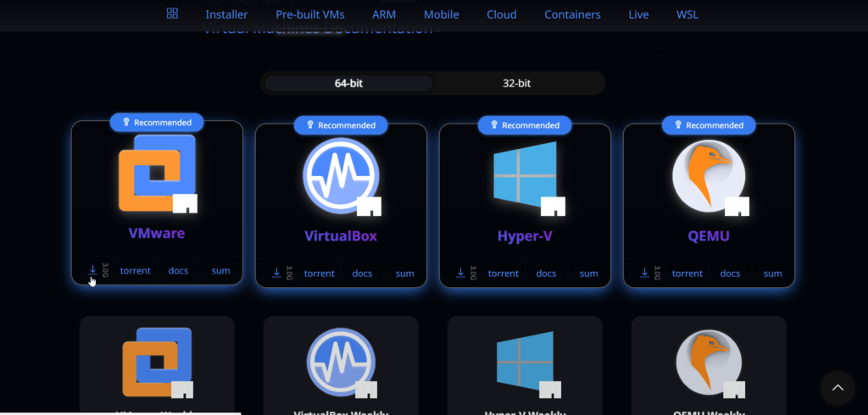This screenshot has width=868, height=415.
Task: Click the VMware card title text
Action: pos(157,233)
